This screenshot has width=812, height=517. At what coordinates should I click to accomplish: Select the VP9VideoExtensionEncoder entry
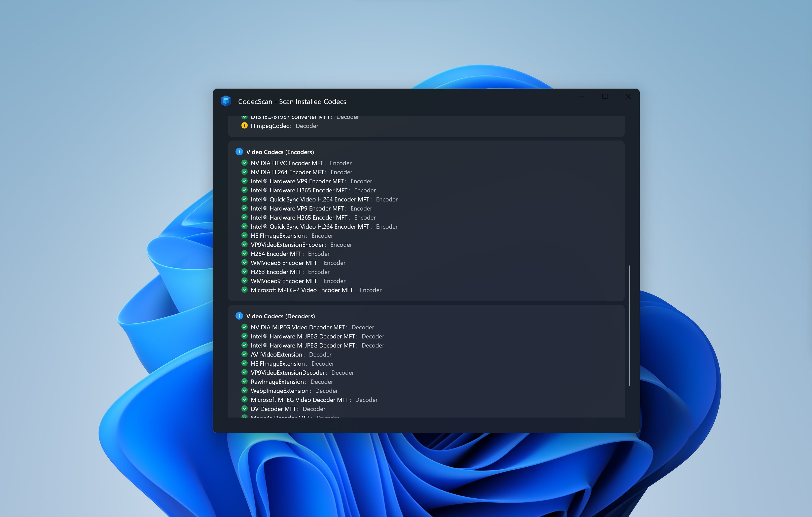point(288,245)
